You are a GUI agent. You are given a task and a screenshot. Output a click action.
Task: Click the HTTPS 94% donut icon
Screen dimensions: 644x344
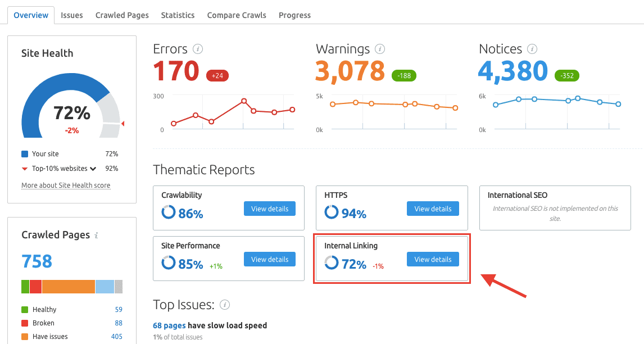click(x=332, y=212)
